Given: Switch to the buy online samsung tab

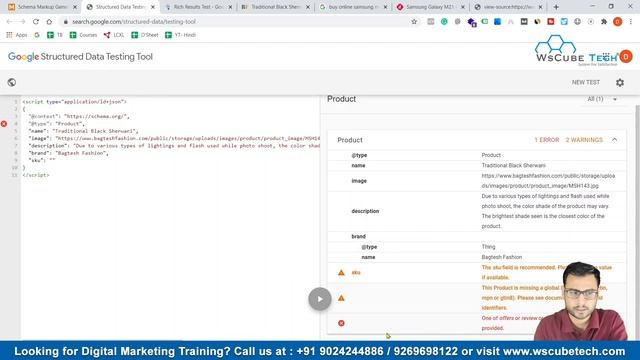Looking at the screenshot, I should (353, 7).
